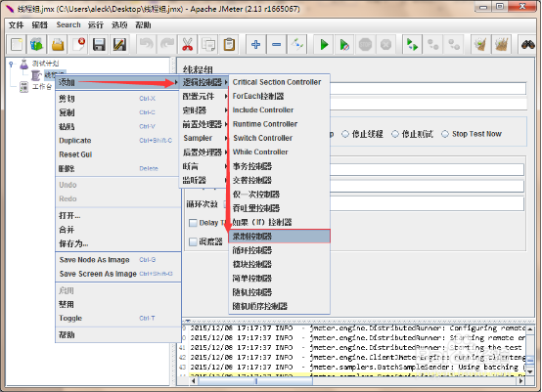
Task: Expand the 前置处理器 submenu
Action: click(203, 124)
